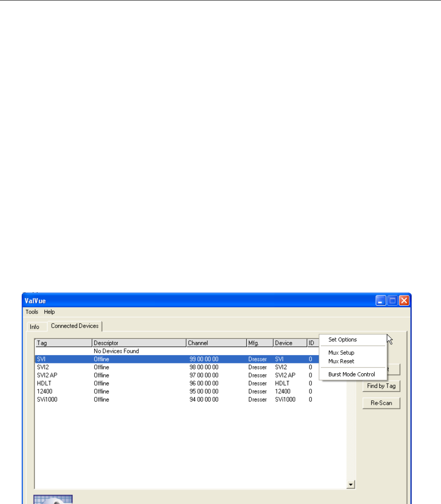Switch to the Info tab
This screenshot has height=504, width=441.
tap(35, 327)
